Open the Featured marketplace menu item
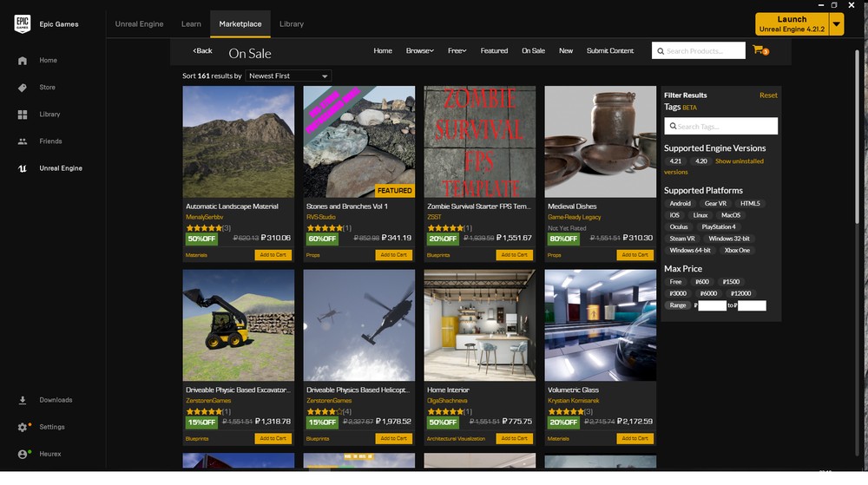The image size is (868, 485). (x=494, y=51)
